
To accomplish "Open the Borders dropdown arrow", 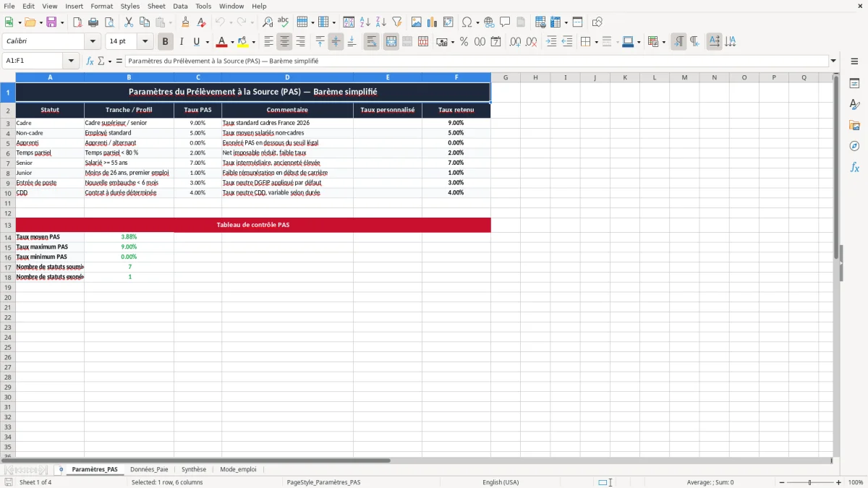I will point(596,42).
